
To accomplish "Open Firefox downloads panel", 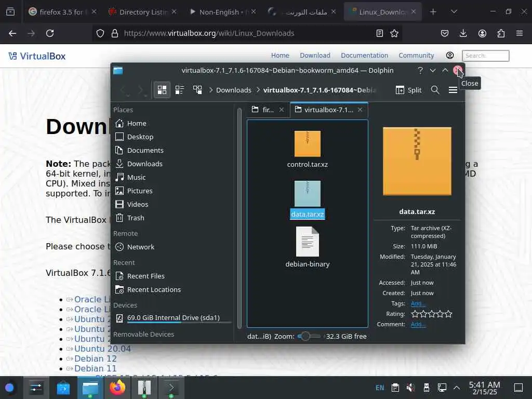I will pos(463,33).
